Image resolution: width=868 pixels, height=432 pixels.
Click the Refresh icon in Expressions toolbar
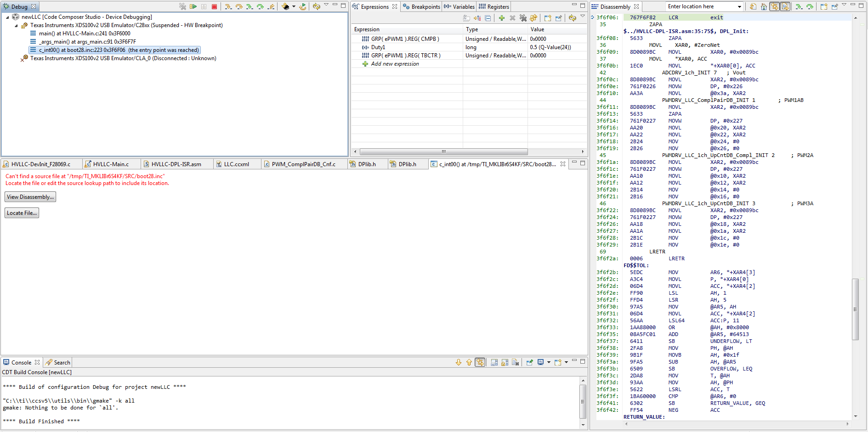(x=572, y=18)
